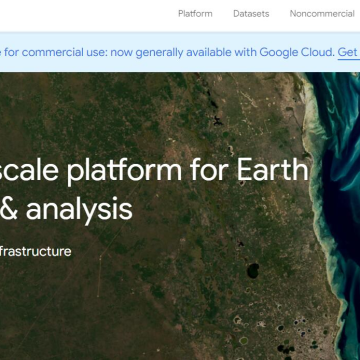Click the subtitle text 'frastructure'
The image size is (360, 360).
[35, 251]
